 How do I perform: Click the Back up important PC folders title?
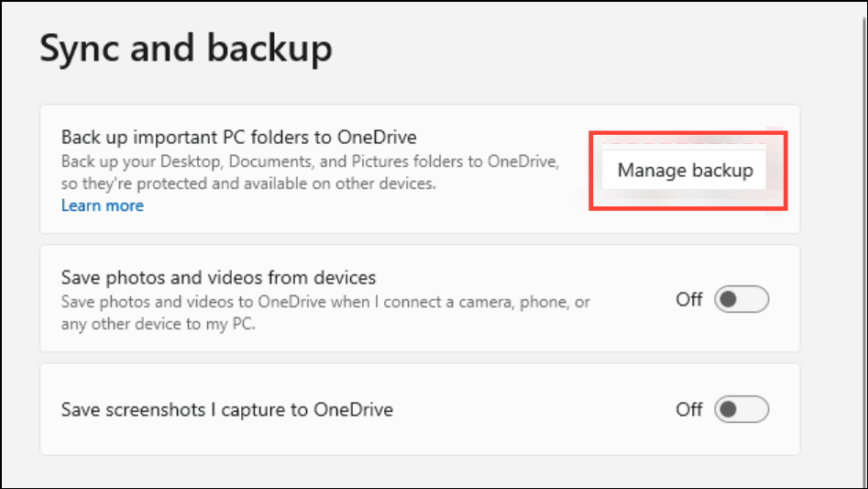tap(238, 138)
